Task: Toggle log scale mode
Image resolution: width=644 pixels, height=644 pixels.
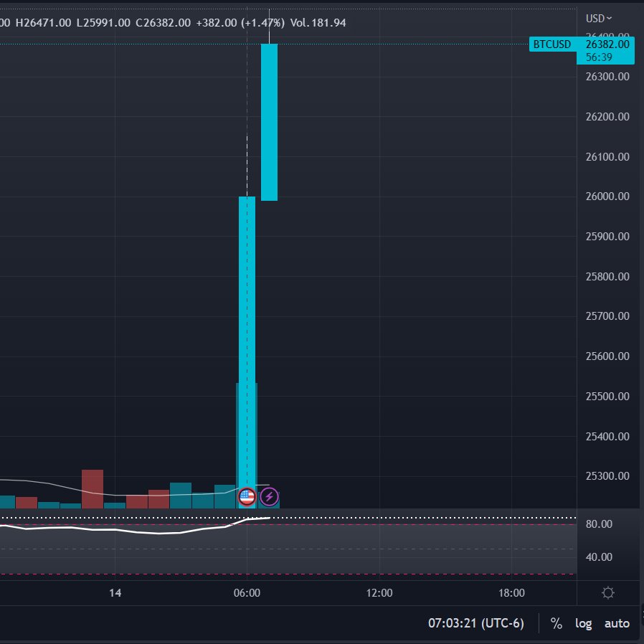Action: [583, 623]
